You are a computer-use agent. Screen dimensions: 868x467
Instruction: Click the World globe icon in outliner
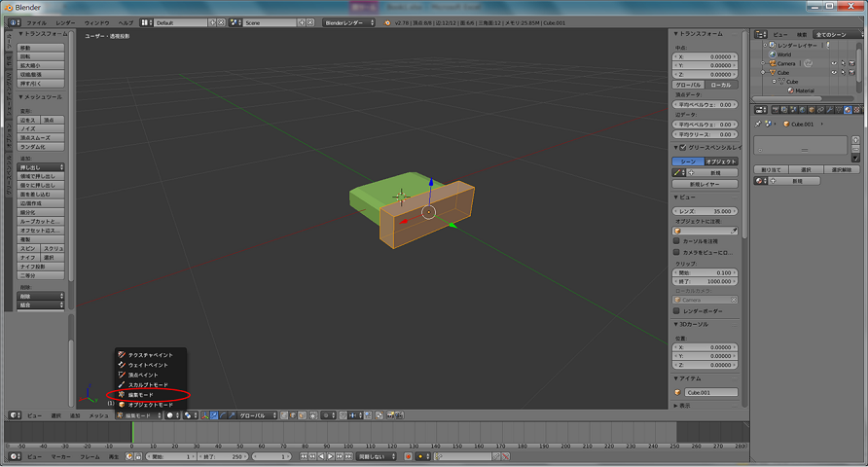pyautogui.click(x=773, y=54)
